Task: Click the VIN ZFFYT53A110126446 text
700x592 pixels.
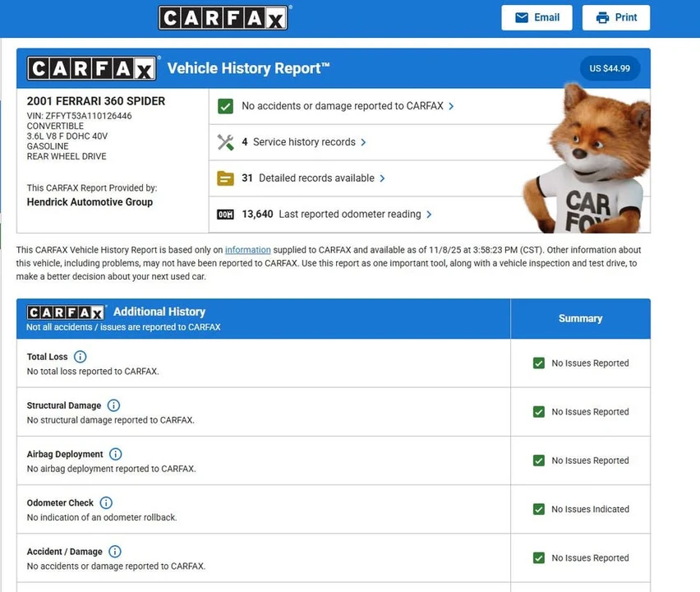Action: click(79, 116)
